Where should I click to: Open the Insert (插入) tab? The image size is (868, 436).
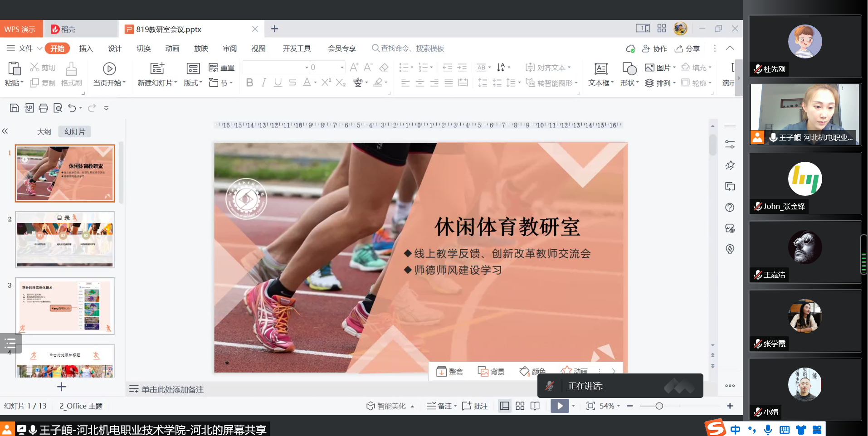tap(86, 48)
